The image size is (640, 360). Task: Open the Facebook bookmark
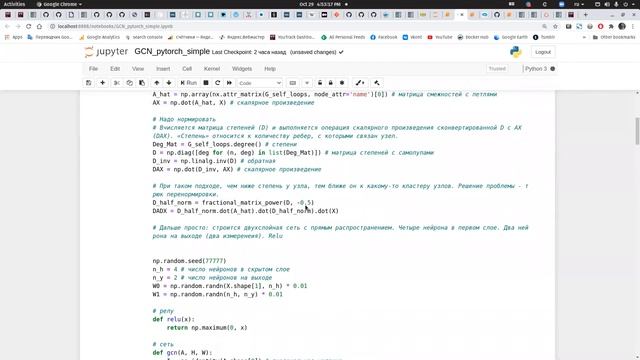384,37
